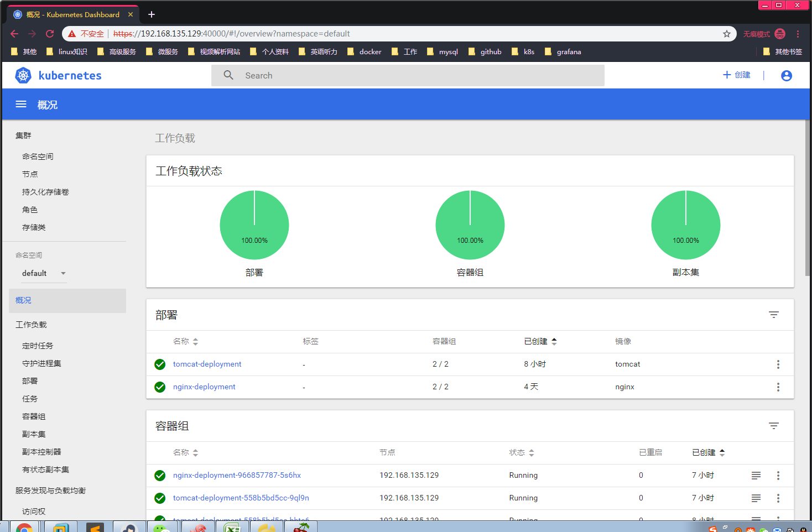The height and width of the screenshot is (532, 812).
Task: Open the filter icon in 部署 card
Action: coord(773,315)
